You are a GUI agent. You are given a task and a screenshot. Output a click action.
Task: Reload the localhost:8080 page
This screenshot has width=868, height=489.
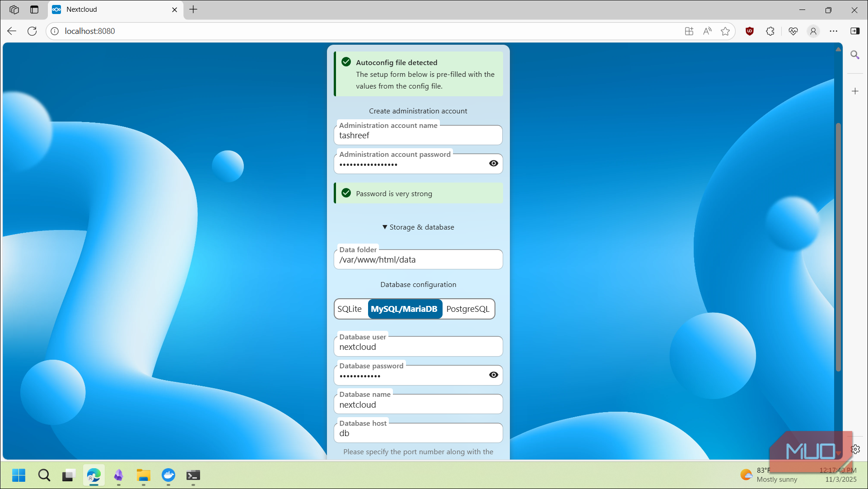point(32,31)
